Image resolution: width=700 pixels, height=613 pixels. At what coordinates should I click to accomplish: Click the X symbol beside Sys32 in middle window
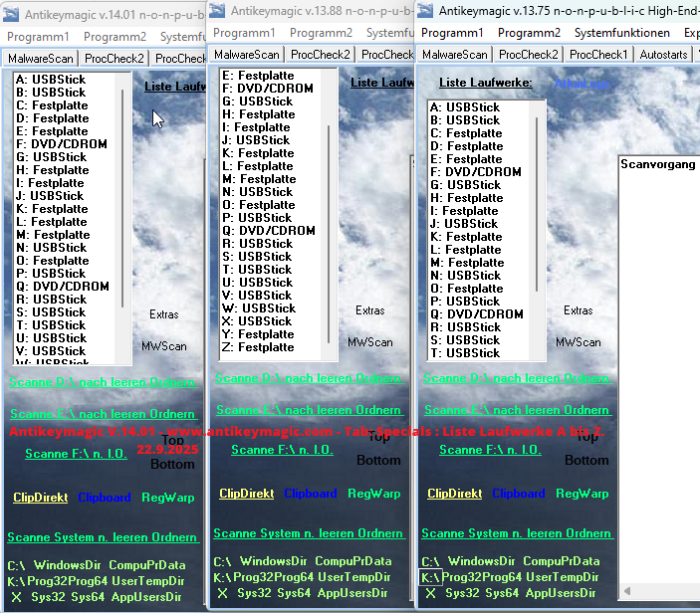click(223, 593)
